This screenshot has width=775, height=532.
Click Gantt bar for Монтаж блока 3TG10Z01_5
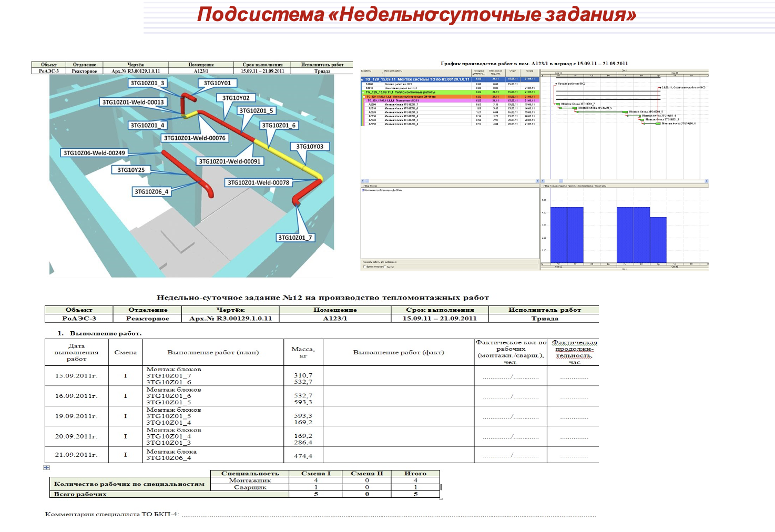pyautogui.click(x=602, y=112)
